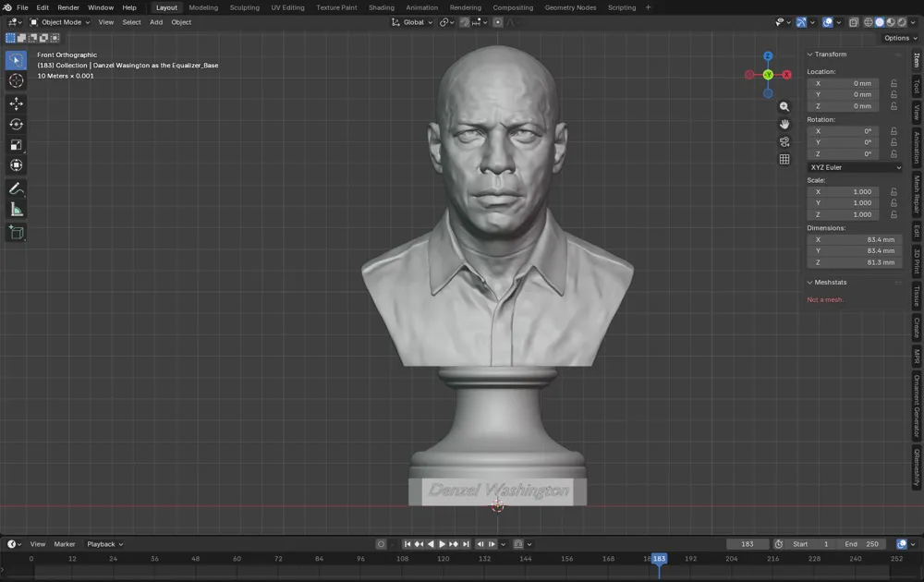Toggle auto keying record button
This screenshot has width=924, height=582.
coord(381,544)
